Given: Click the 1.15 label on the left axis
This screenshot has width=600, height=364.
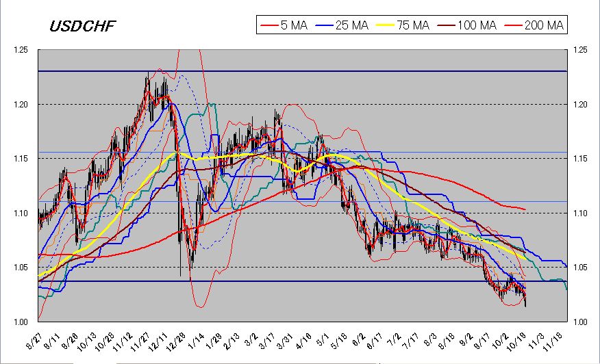Looking at the screenshot, I should point(21,158).
